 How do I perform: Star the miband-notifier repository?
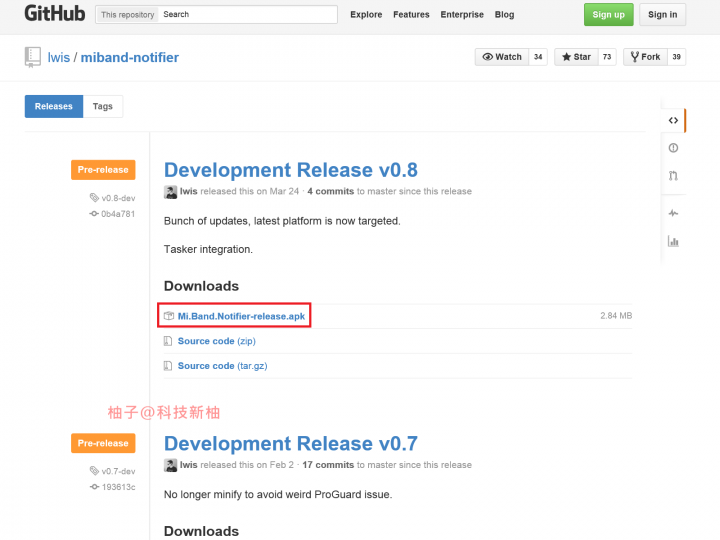point(576,57)
